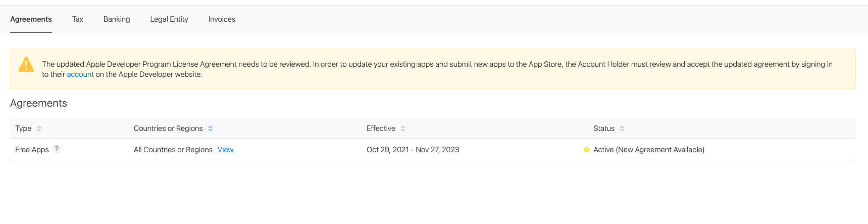Screen dimensions: 868x224
Task: Toggle sorting with the Effective sort arrows
Action: [403, 128]
